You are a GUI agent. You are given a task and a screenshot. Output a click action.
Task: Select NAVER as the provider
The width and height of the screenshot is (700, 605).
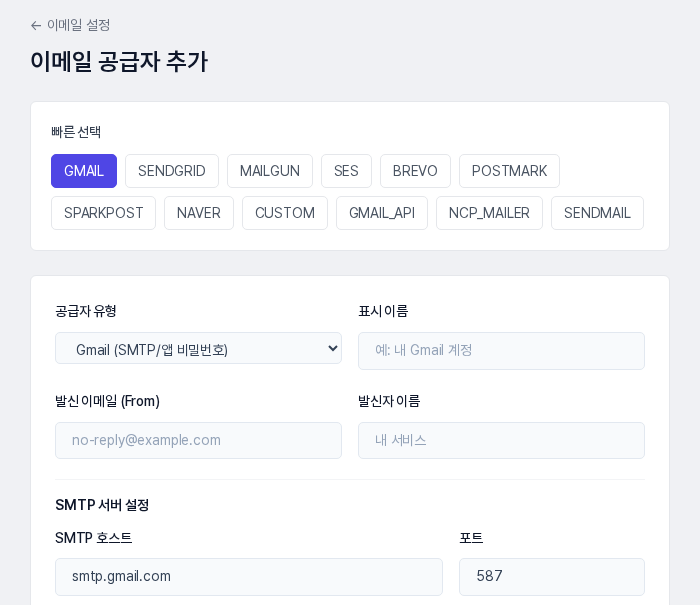click(199, 213)
